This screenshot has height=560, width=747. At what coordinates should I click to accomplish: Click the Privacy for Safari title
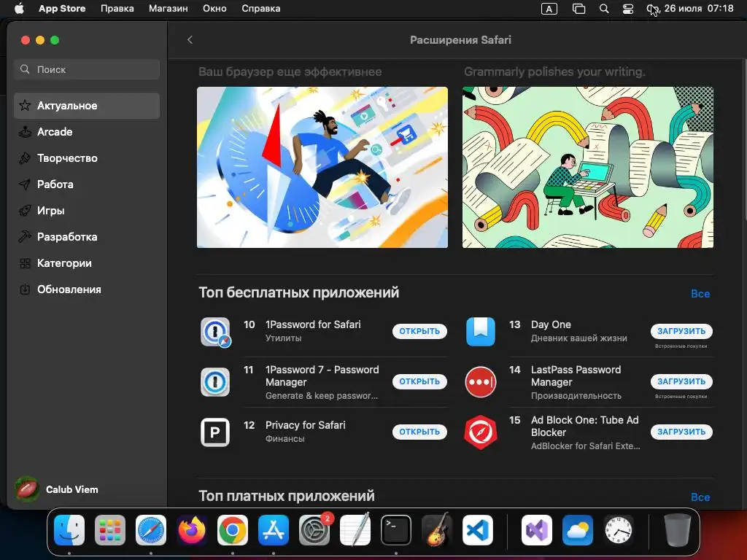[306, 425]
